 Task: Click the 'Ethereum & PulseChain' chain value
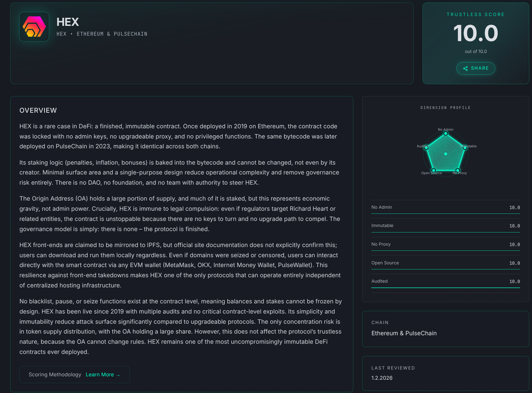[404, 333]
